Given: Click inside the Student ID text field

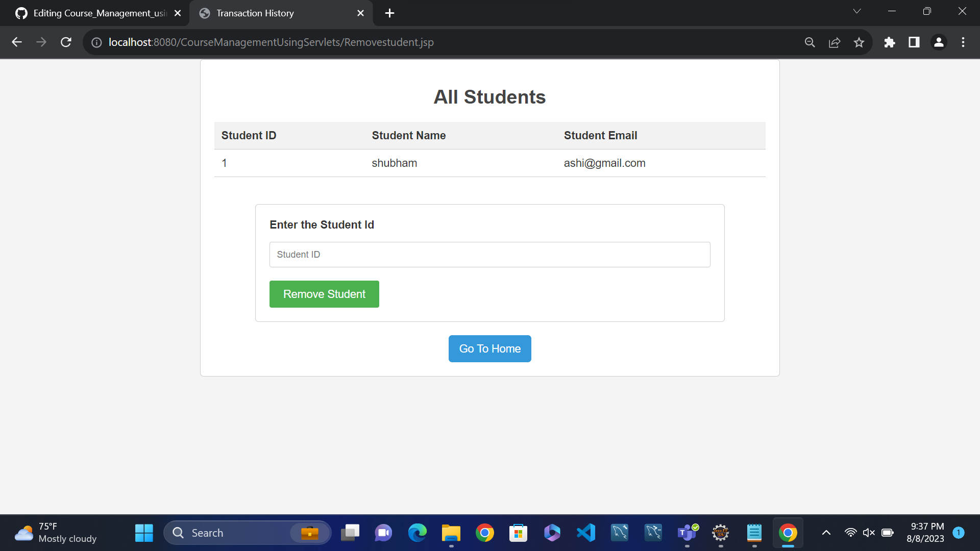Looking at the screenshot, I should pos(489,254).
